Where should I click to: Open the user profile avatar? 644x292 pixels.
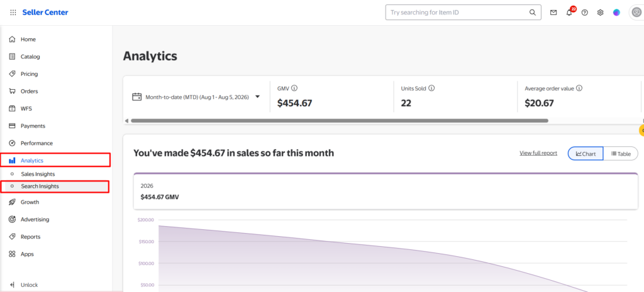(x=636, y=13)
